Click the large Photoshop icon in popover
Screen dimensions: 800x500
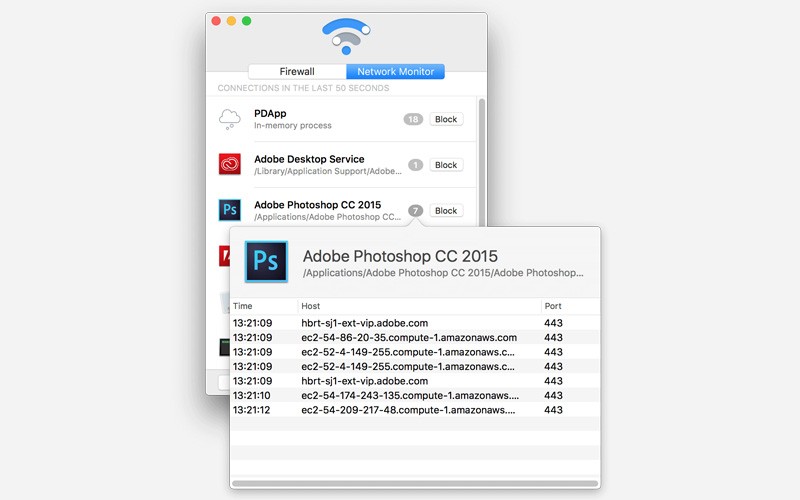[x=266, y=262]
